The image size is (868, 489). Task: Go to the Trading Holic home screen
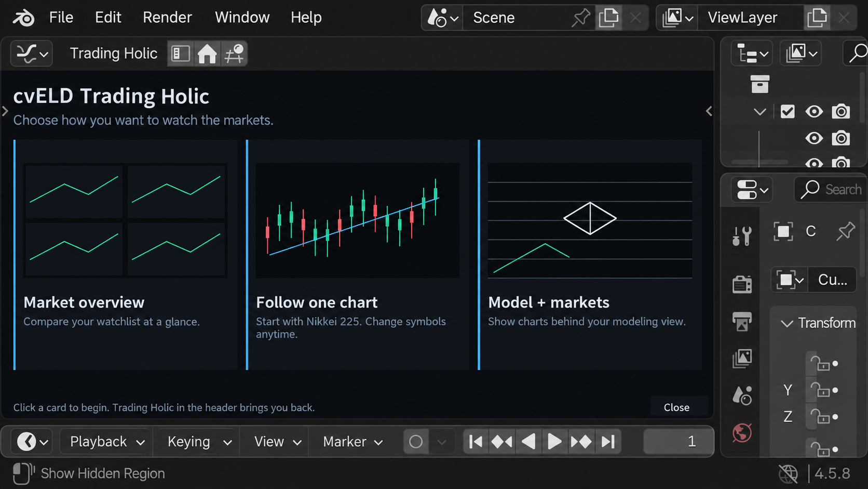pyautogui.click(x=207, y=54)
